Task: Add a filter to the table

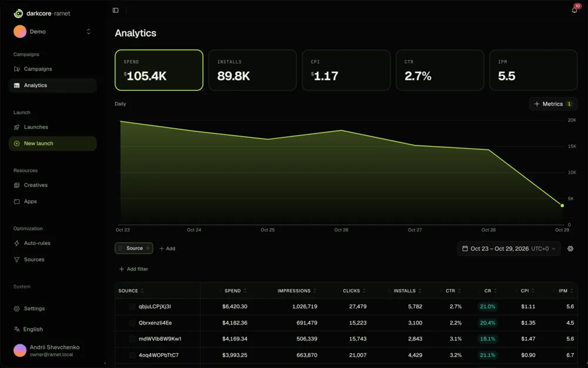Action: pos(133,269)
